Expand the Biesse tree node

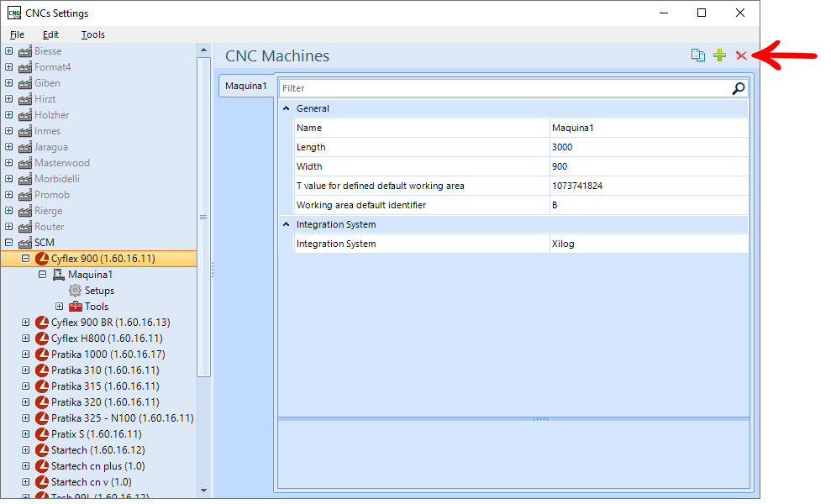[x=8, y=51]
